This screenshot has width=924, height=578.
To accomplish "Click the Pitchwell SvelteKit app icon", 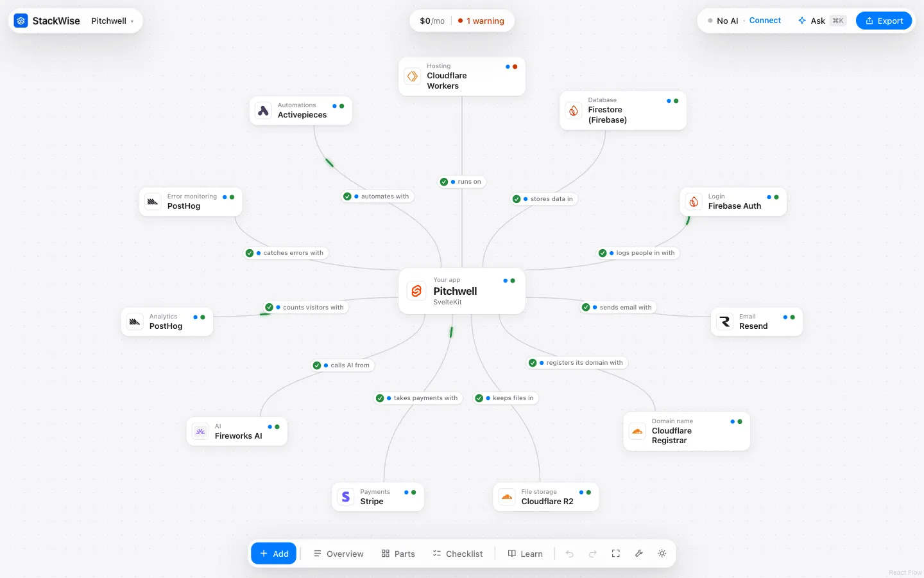I will click(x=416, y=291).
